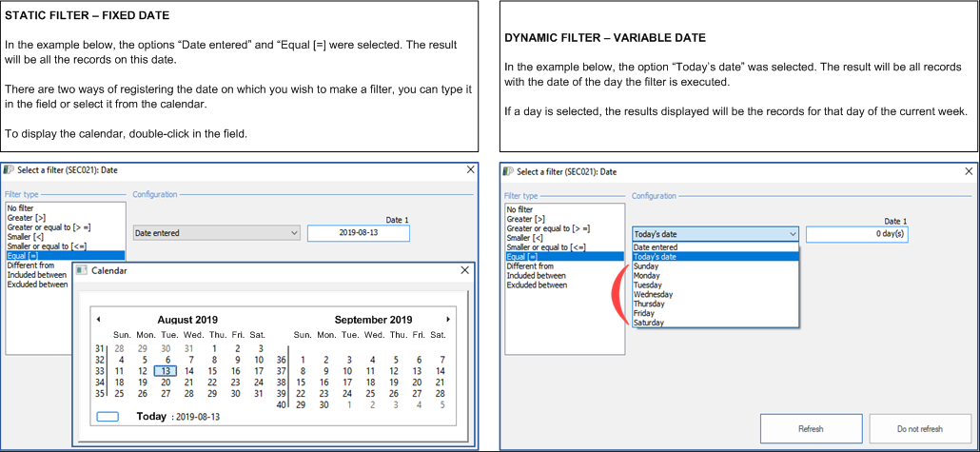Go to previous month in Calendar
Image resolution: width=980 pixels, height=452 pixels.
(x=98, y=320)
